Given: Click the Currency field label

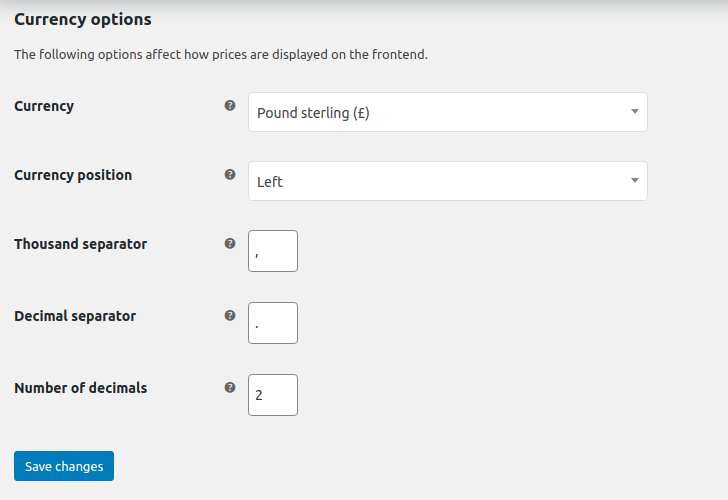Looking at the screenshot, I should pyautogui.click(x=44, y=106).
